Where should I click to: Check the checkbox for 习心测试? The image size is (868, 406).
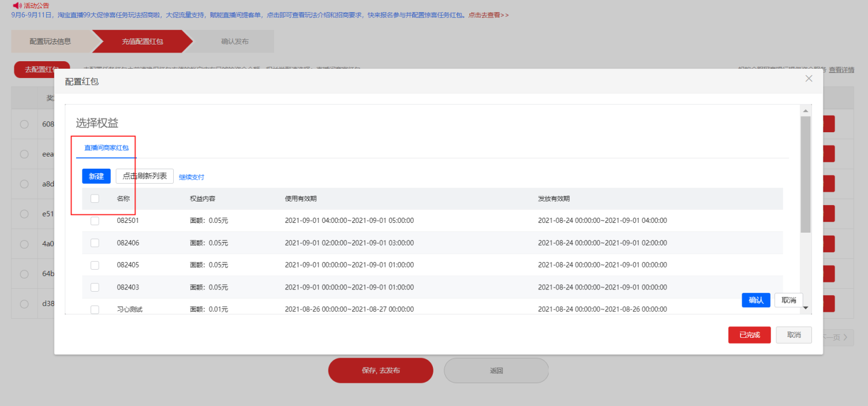pyautogui.click(x=95, y=310)
